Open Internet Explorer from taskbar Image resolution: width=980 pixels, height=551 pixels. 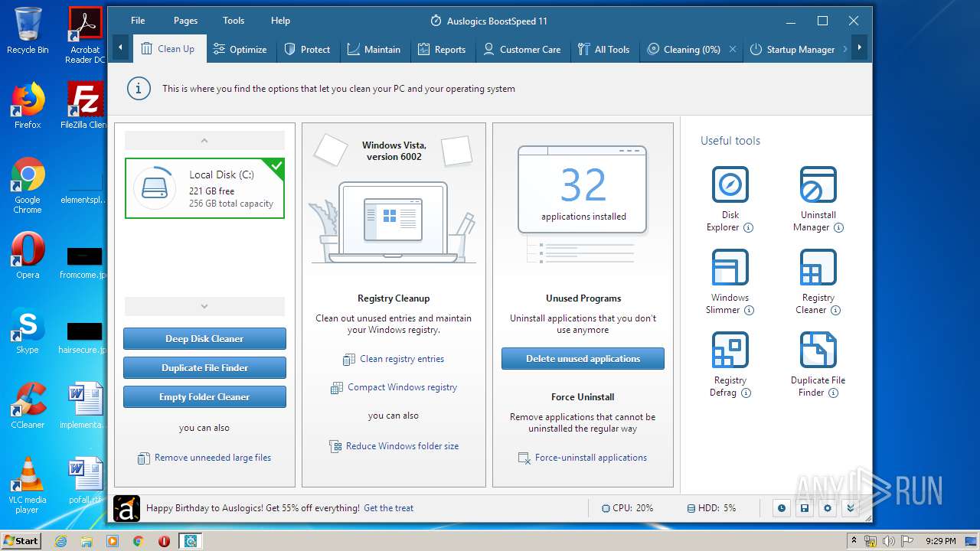point(61,541)
